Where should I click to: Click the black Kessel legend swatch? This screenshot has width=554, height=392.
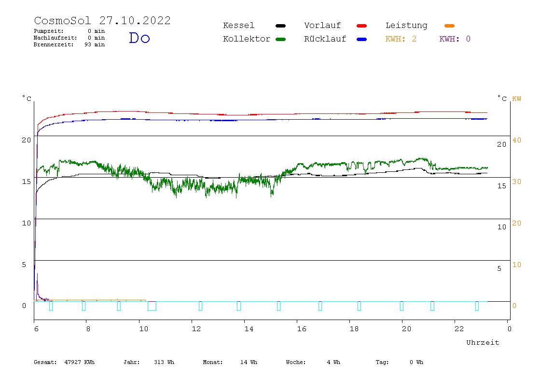[x=280, y=26]
